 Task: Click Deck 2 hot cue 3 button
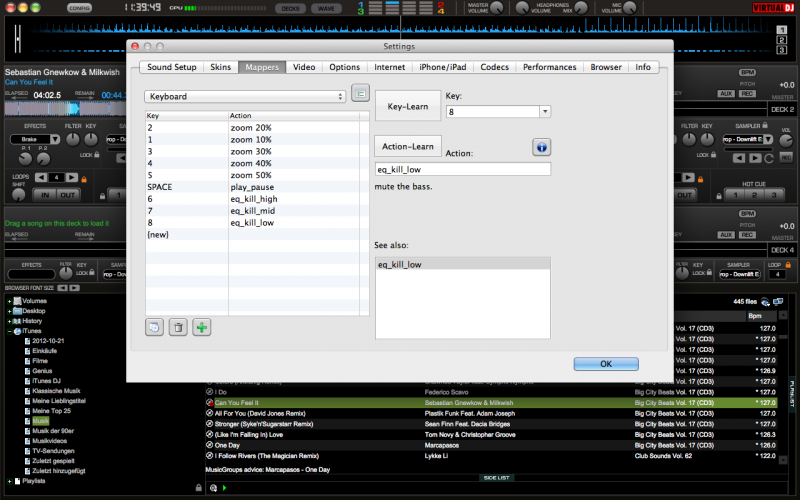(773, 195)
